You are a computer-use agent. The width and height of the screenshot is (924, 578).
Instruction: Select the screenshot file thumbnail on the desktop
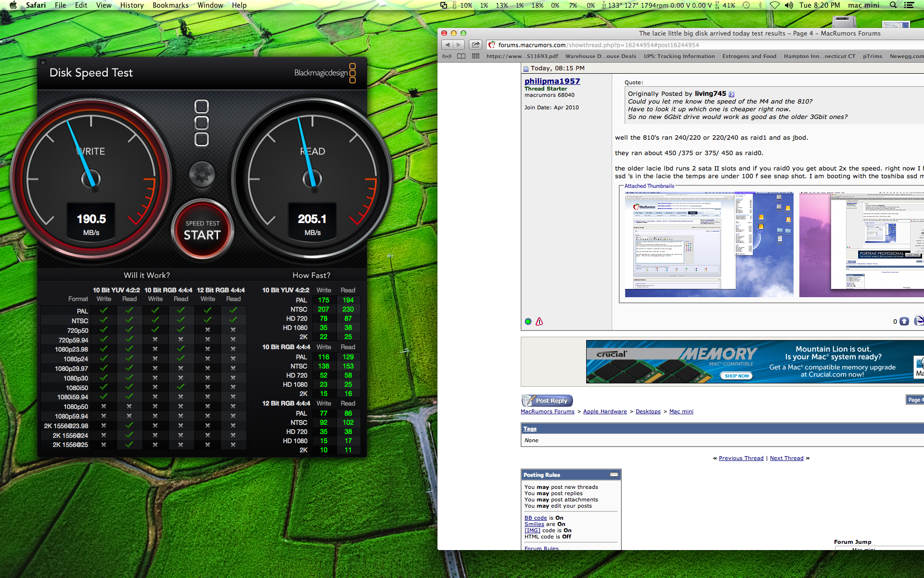pyautogui.click(x=896, y=25)
